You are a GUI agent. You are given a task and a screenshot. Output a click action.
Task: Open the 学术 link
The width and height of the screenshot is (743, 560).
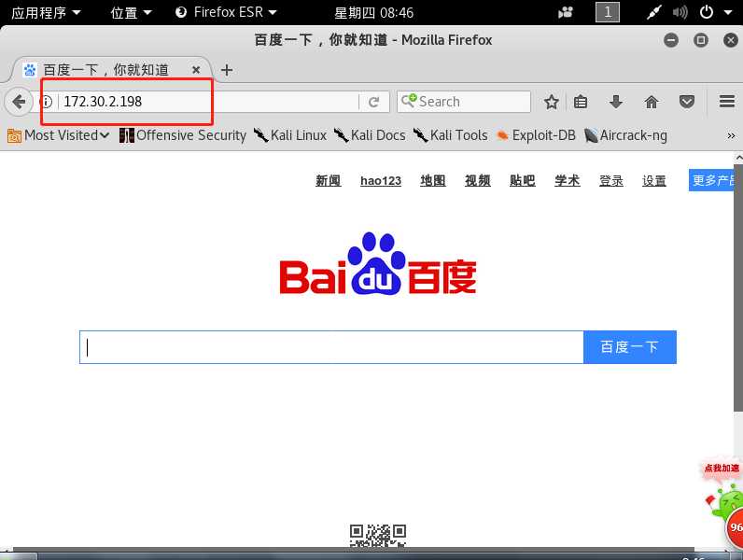click(568, 180)
